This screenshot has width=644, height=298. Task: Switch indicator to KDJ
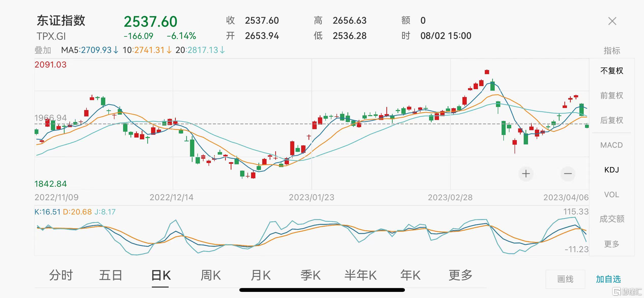coord(611,170)
